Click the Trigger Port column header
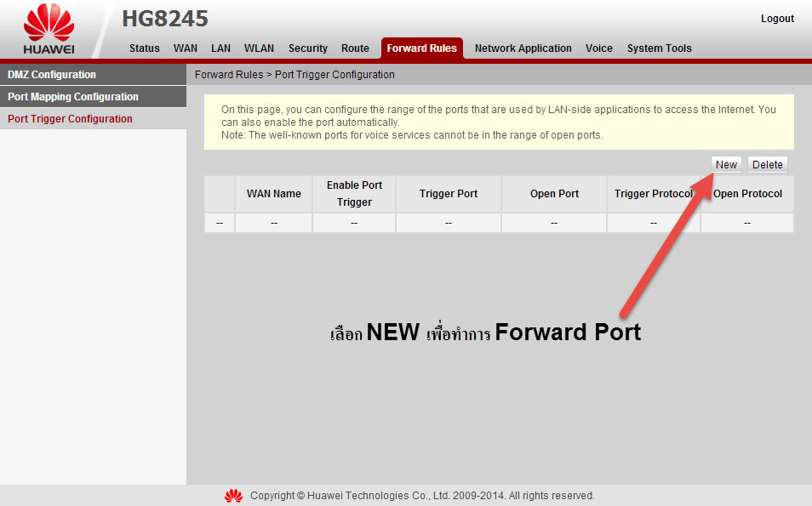This screenshot has height=506, width=812. (448, 194)
